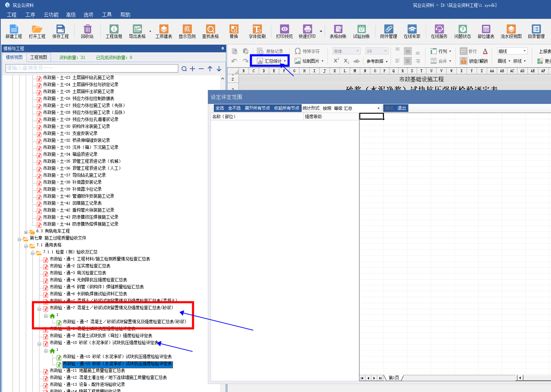Open the 回收站 recycle bin
The height and width of the screenshot is (392, 551).
(87, 31)
